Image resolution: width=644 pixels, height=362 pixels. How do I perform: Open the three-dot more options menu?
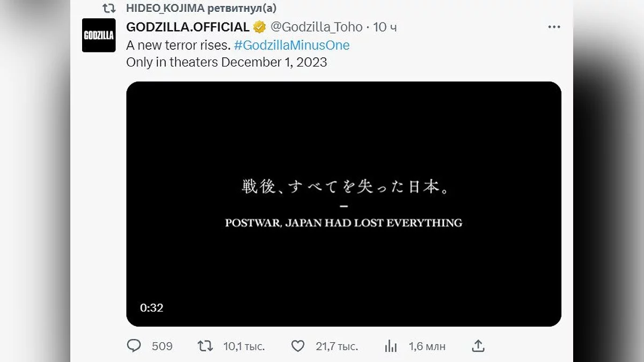click(554, 27)
